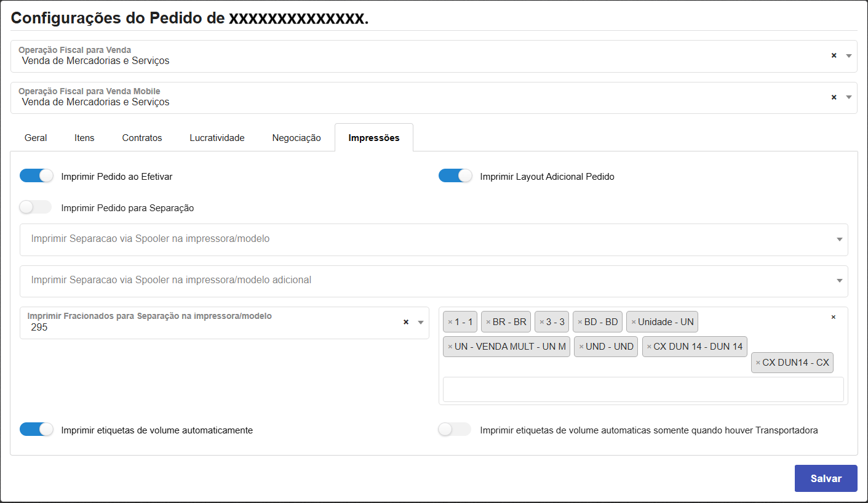Clear the Operação Fiscal para Venda selection
The height and width of the screenshot is (503, 868).
[x=834, y=55]
